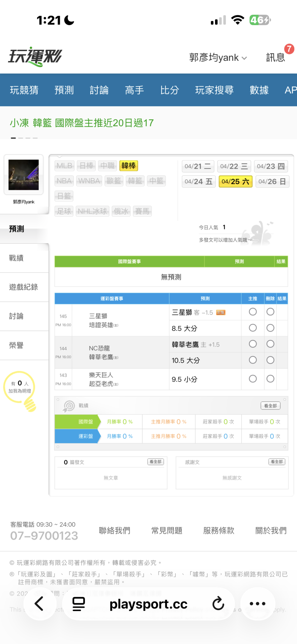Open the 服務條款 footer link

tap(219, 530)
